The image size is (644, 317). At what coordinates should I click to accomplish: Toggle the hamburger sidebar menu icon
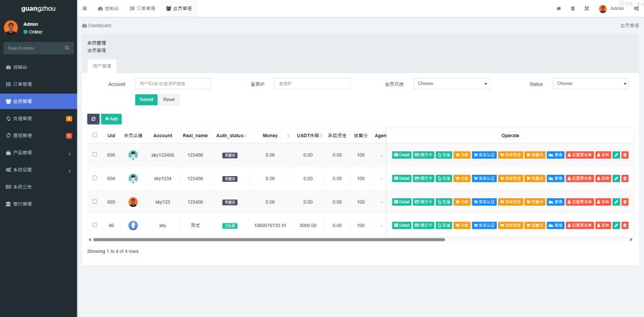[85, 8]
